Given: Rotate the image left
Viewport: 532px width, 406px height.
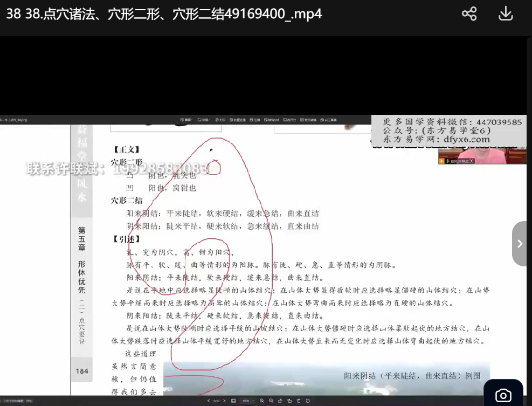Looking at the screenshot, I should [x=280, y=401].
